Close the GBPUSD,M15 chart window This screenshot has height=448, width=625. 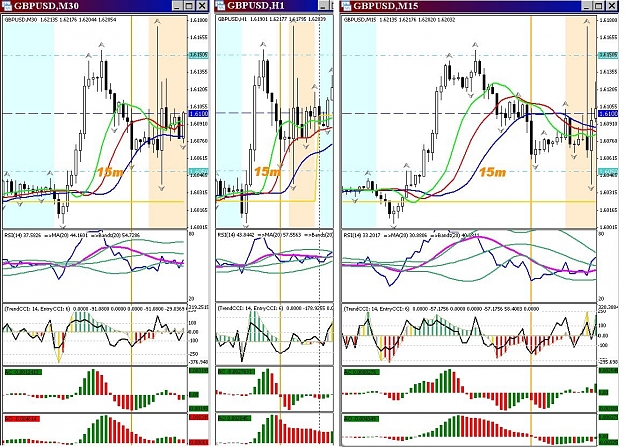click(611, 6)
